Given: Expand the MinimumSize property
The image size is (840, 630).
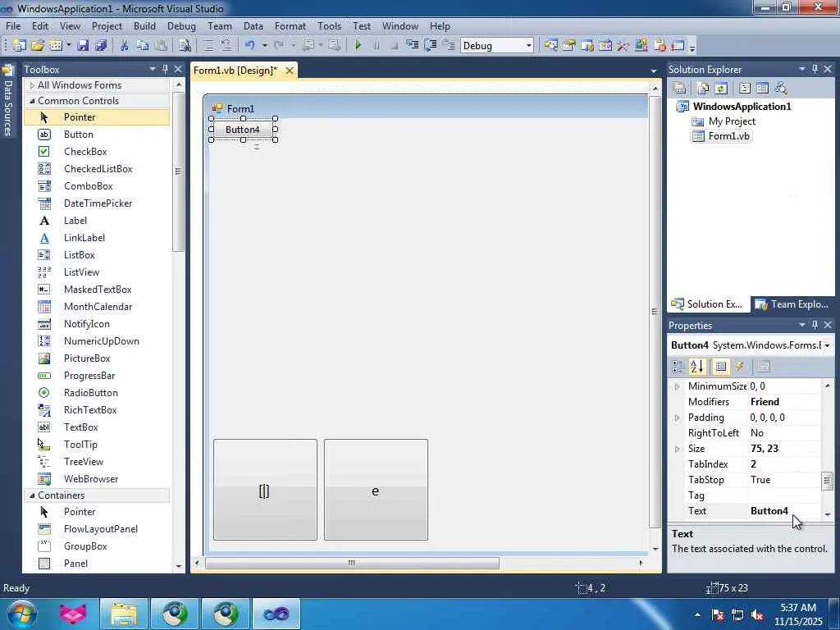Looking at the screenshot, I should pyautogui.click(x=677, y=386).
